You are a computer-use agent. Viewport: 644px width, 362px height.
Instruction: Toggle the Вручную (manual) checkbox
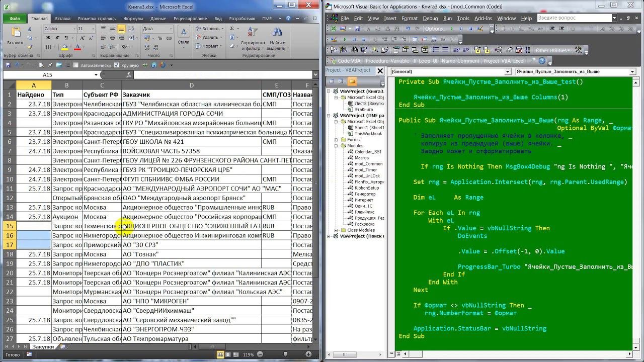[117, 65]
